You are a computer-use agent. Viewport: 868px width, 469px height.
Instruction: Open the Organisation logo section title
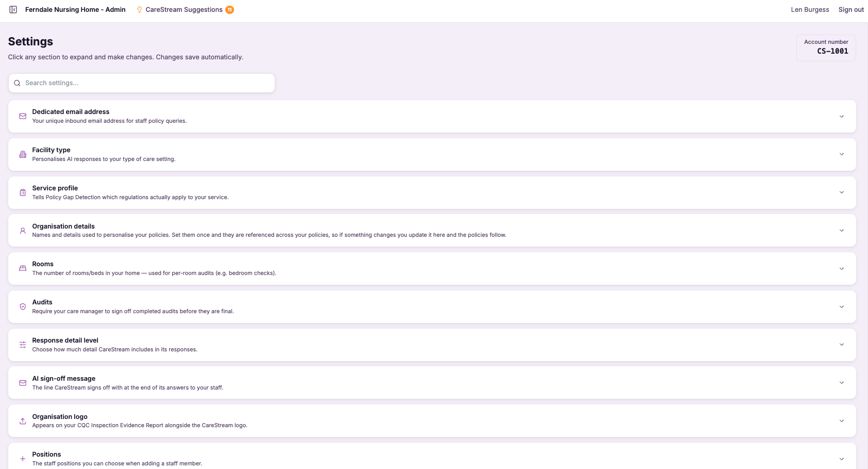coord(60,417)
